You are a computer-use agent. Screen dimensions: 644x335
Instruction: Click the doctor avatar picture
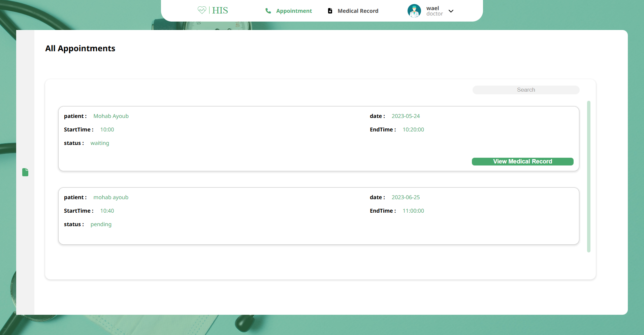[x=414, y=10]
